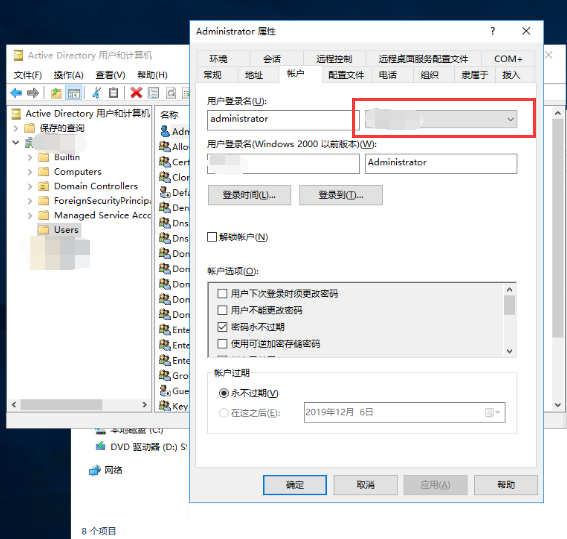Screen dimensions: 567x539
Task: Click the forward arrow toolbar icon
Action: [x=33, y=93]
